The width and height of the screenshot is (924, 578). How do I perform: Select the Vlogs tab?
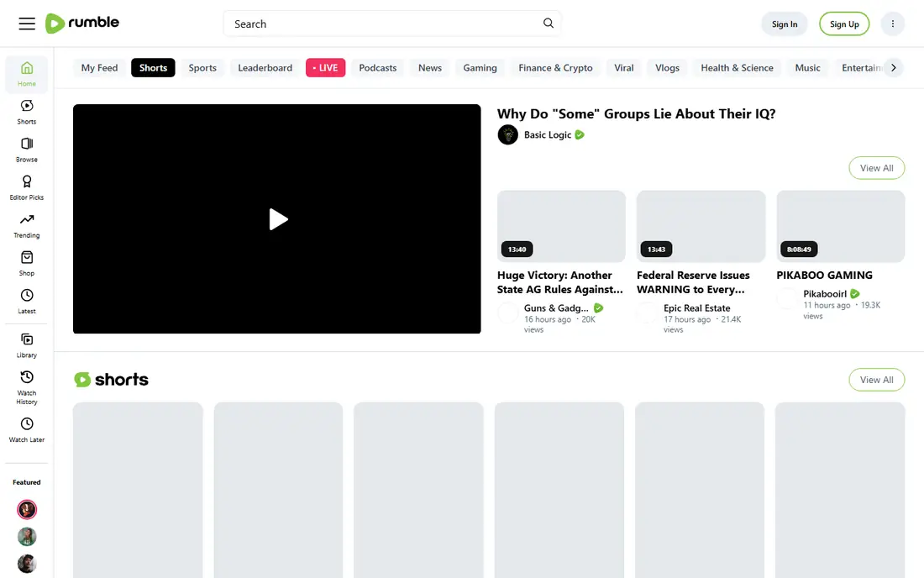tap(667, 68)
